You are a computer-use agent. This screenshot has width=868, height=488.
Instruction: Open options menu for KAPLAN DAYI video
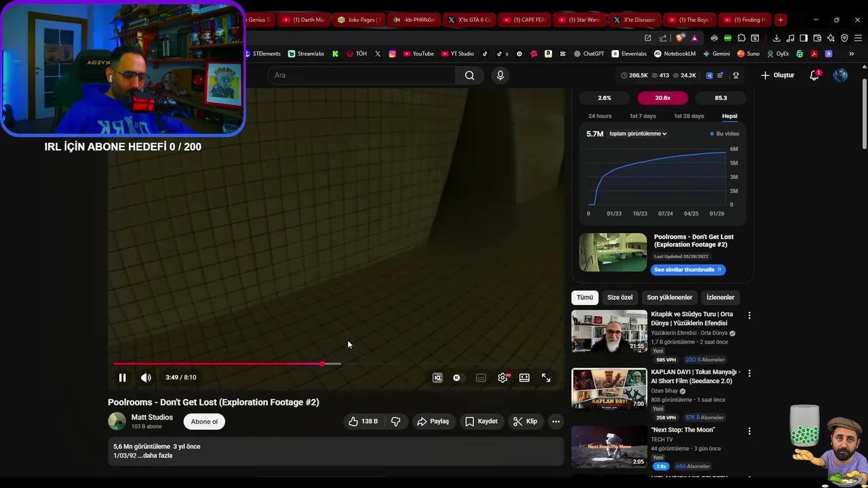[x=749, y=373]
